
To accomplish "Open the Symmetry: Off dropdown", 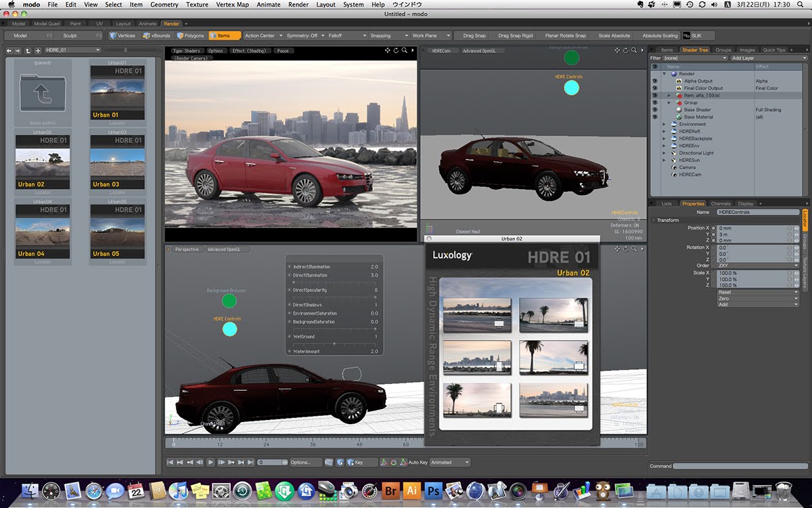I will [304, 35].
